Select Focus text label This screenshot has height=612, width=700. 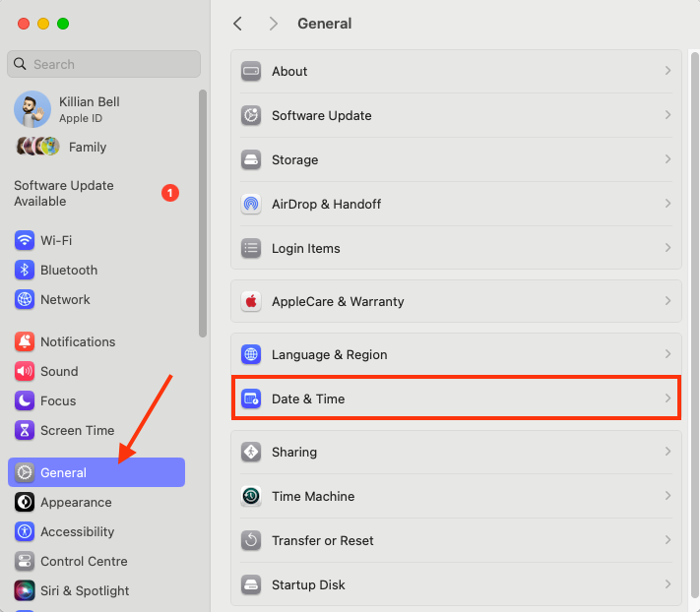(x=58, y=400)
